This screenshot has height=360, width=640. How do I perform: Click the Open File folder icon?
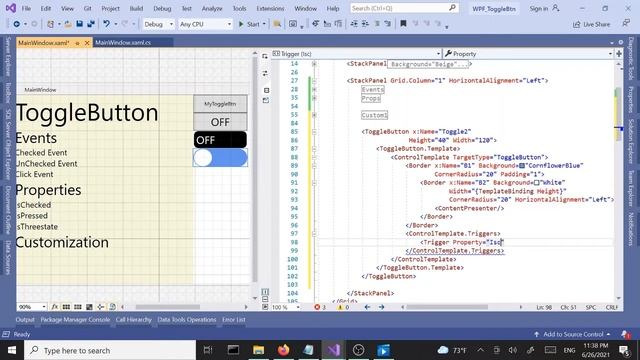tap(68, 24)
